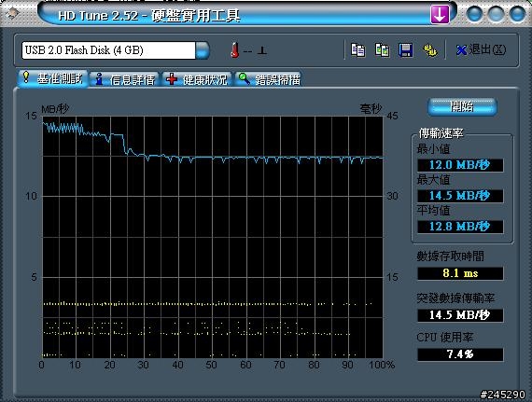Image resolution: width=532 pixels, height=402 pixels.
Task: Switch to the 錯誤掃描 error scan tab
Action: 268,79
